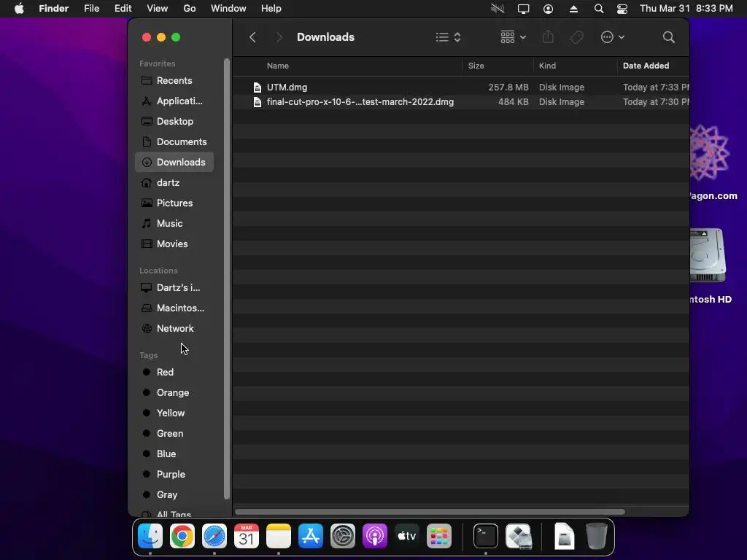This screenshot has height=560, width=747.
Task: Open the Finder menu
Action: pyautogui.click(x=54, y=9)
